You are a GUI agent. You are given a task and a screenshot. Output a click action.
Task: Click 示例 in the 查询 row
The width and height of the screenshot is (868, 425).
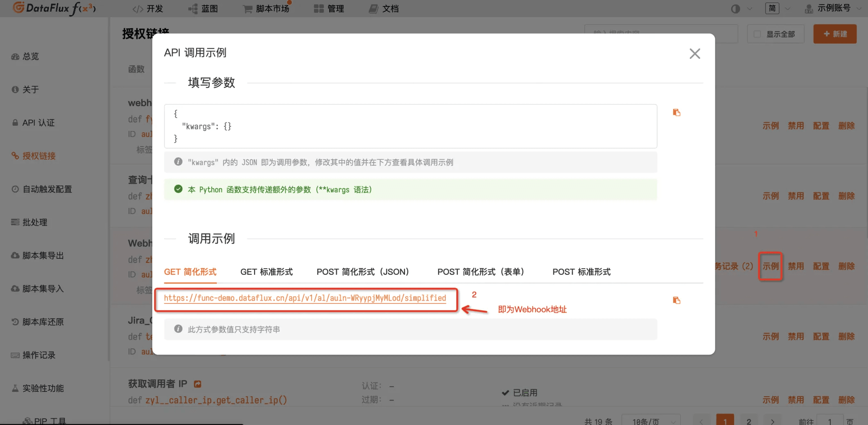(770, 196)
